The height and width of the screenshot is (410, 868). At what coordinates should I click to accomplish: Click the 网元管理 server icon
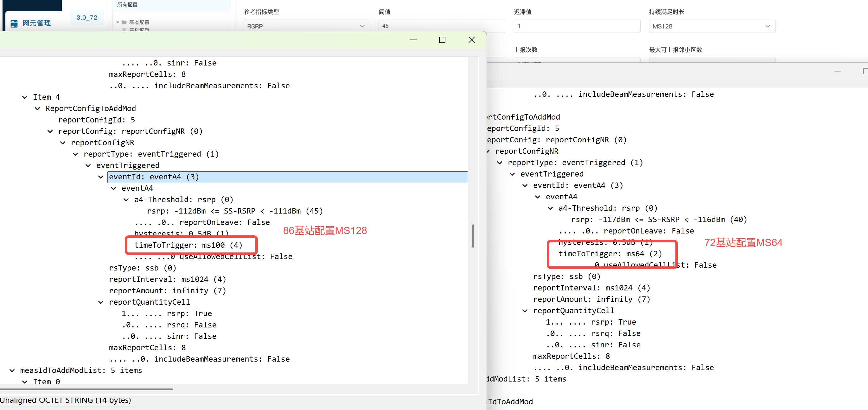(14, 23)
